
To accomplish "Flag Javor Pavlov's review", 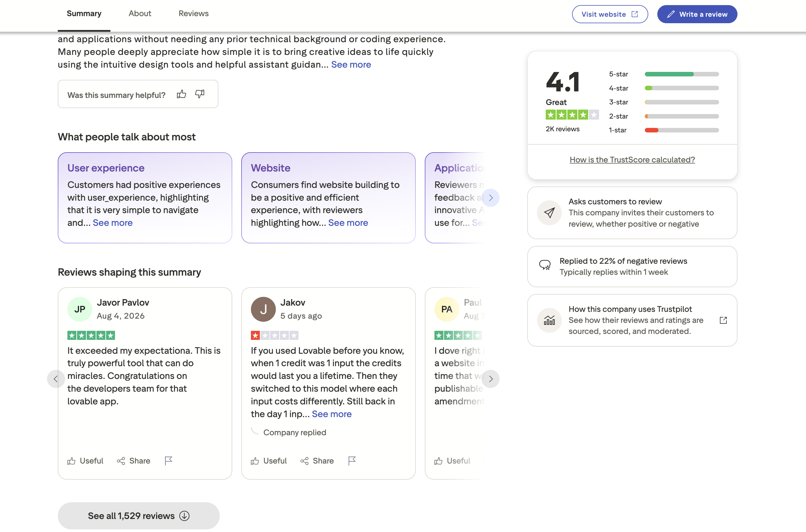I will 169,461.
